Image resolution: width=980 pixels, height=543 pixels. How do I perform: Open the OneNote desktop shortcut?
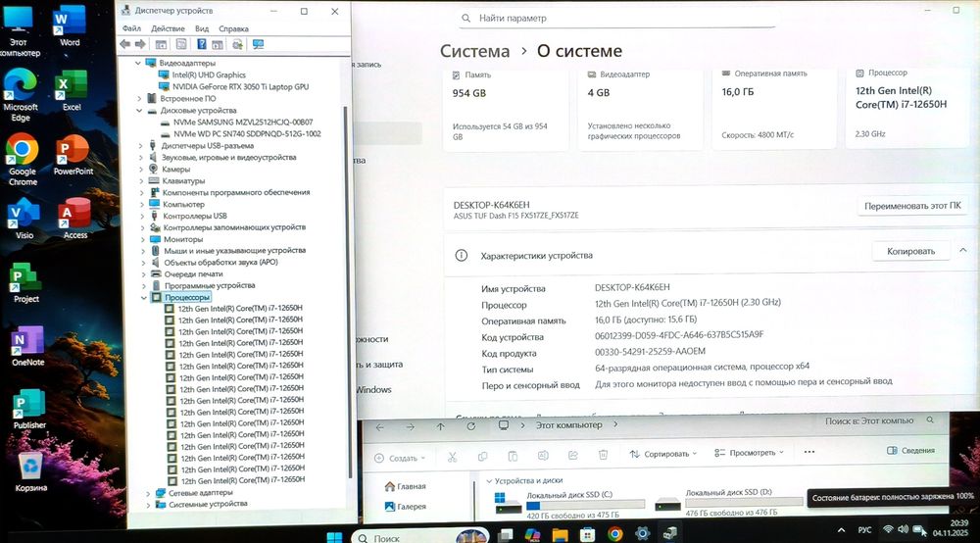pos(27,346)
